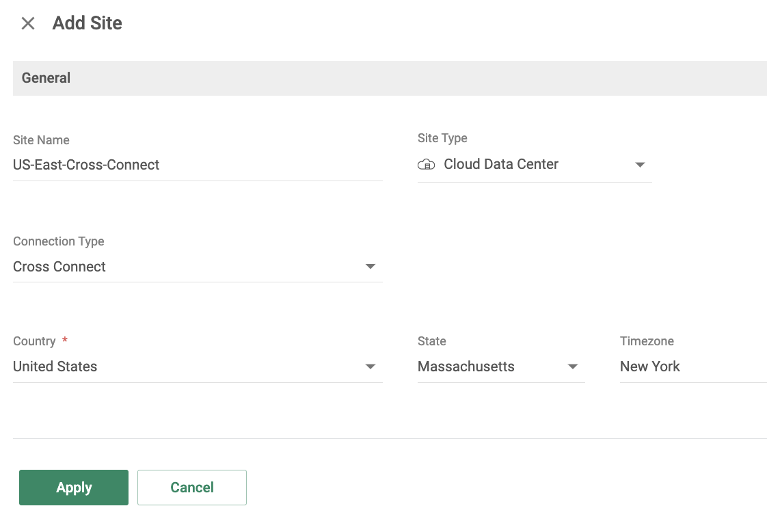The height and width of the screenshot is (532, 767).
Task: Click the Site Type label
Action: coord(442,138)
